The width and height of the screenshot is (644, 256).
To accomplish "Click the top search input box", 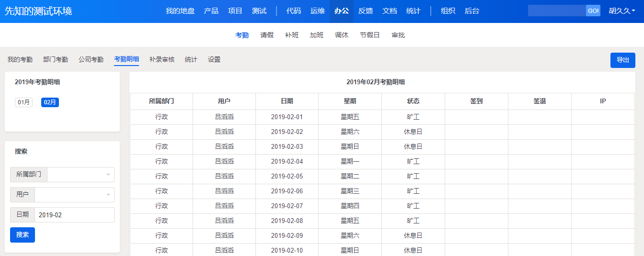I will [x=556, y=11].
